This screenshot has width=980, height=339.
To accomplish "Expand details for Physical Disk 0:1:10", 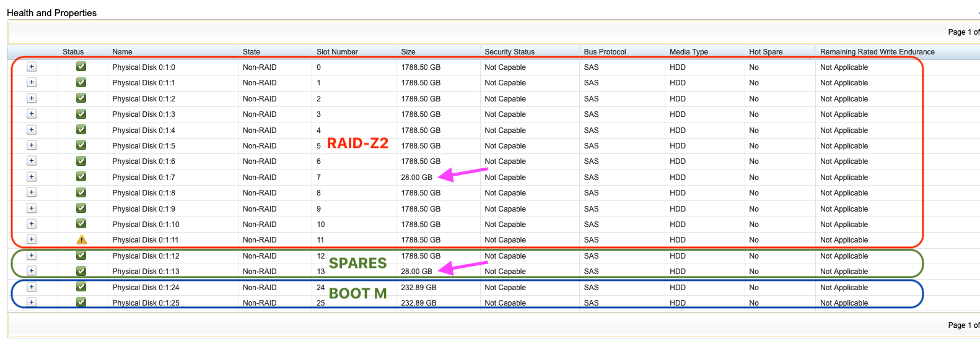I will coord(32,224).
